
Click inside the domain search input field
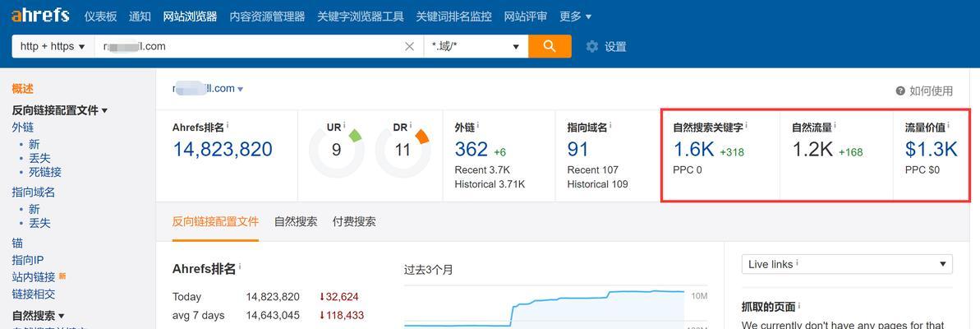tap(250, 46)
